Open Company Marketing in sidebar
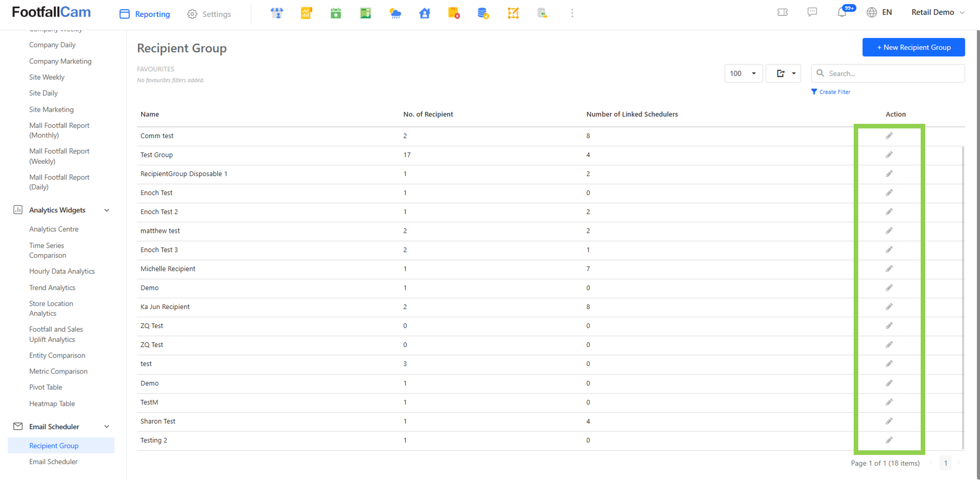Image resolution: width=980 pixels, height=480 pixels. (x=60, y=61)
